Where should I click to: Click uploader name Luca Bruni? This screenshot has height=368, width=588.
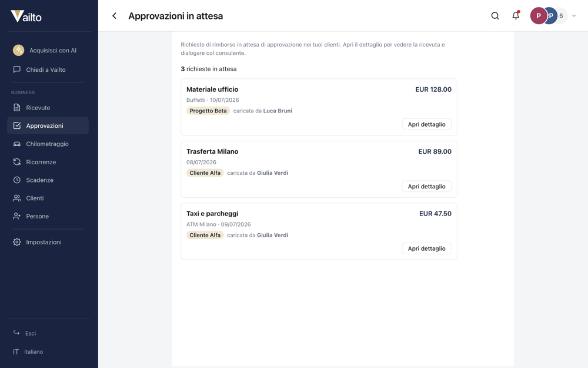[x=278, y=111]
